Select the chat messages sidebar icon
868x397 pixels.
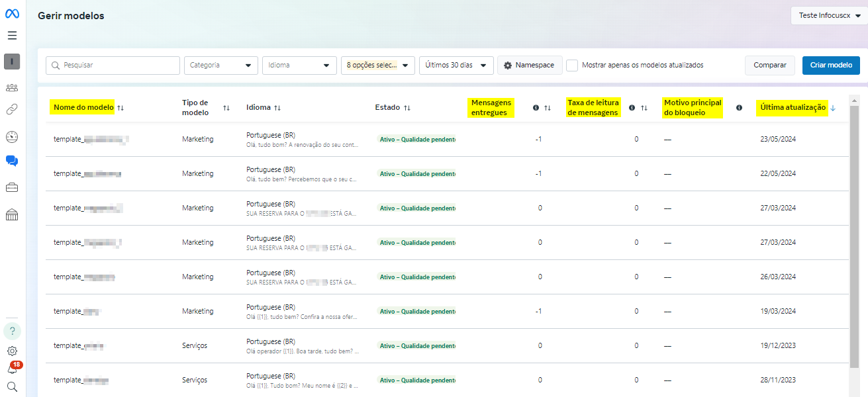pos(12,161)
